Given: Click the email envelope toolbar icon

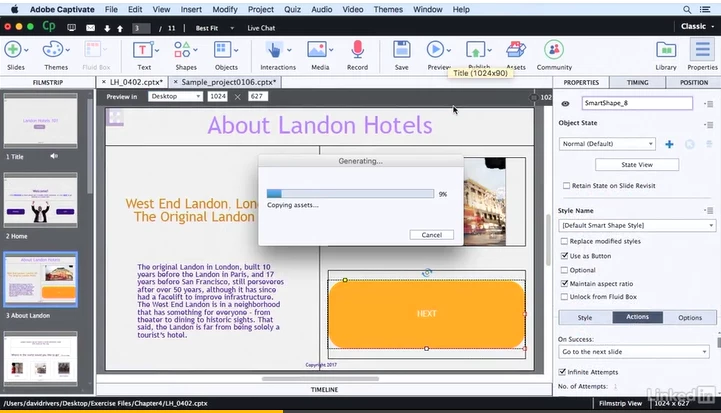Looking at the screenshot, I should (x=91, y=28).
